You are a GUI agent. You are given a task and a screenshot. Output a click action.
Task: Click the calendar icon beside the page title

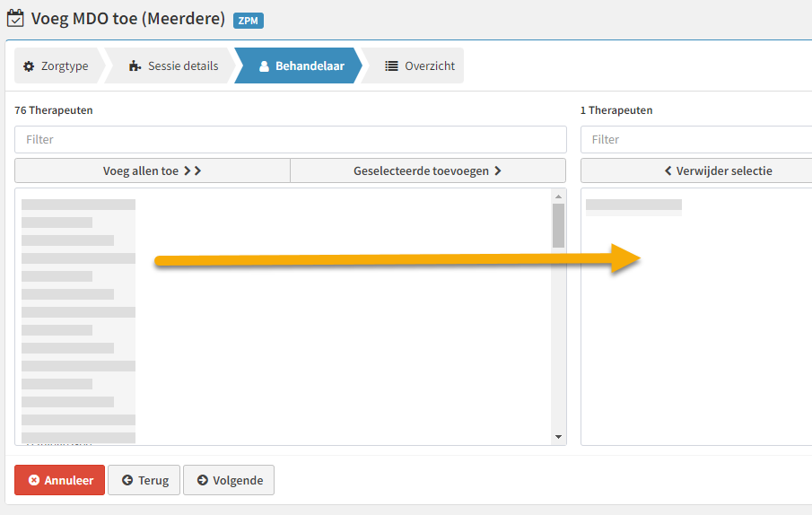(15, 18)
